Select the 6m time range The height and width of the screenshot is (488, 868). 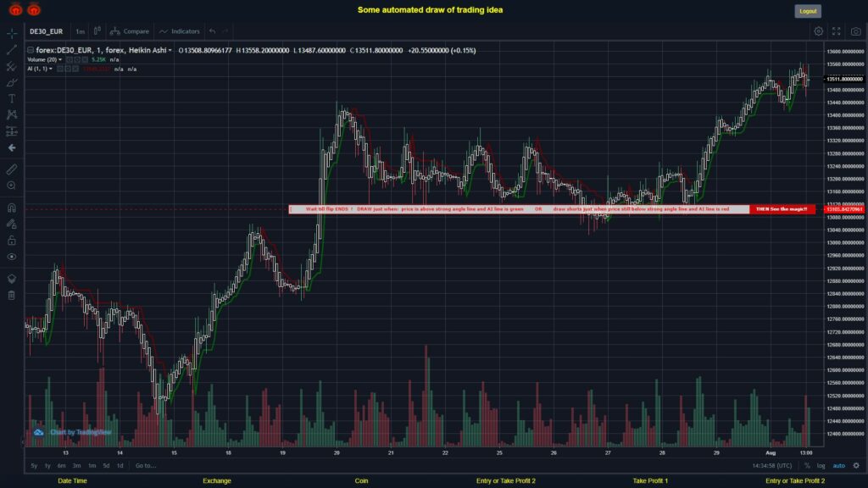click(x=61, y=465)
